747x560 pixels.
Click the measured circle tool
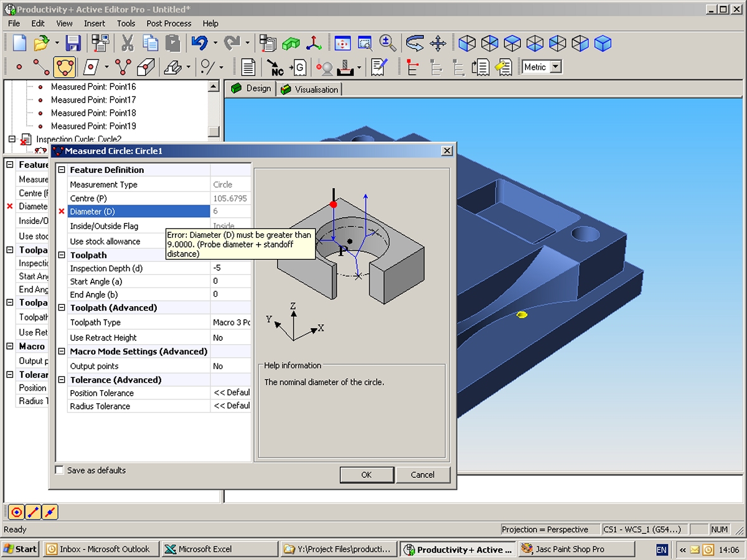(64, 67)
